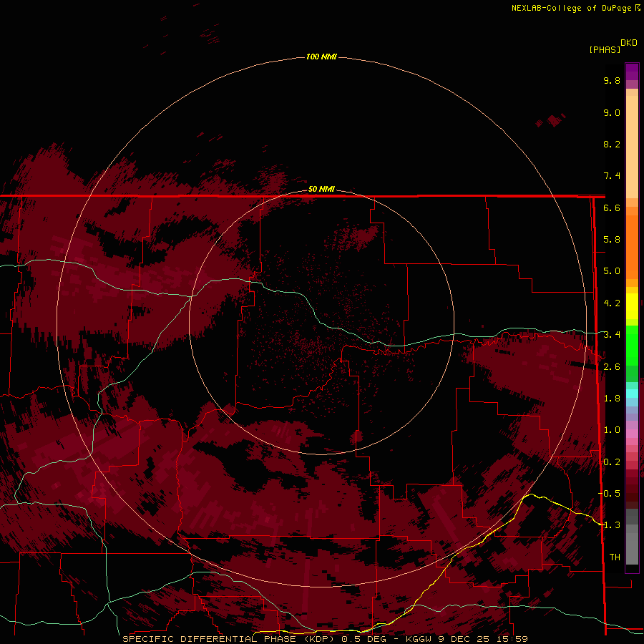This screenshot has width=644, height=644.
Task: Select the 7.4 legend value
Action: pyautogui.click(x=612, y=176)
